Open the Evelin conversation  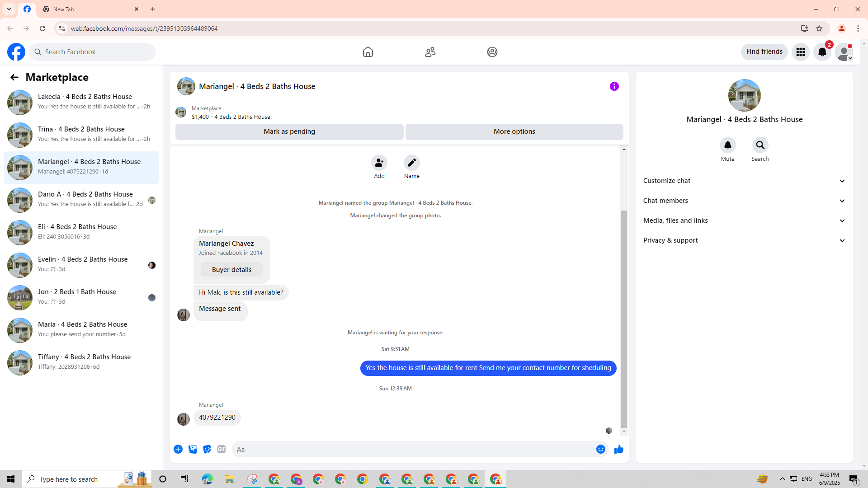81,265
